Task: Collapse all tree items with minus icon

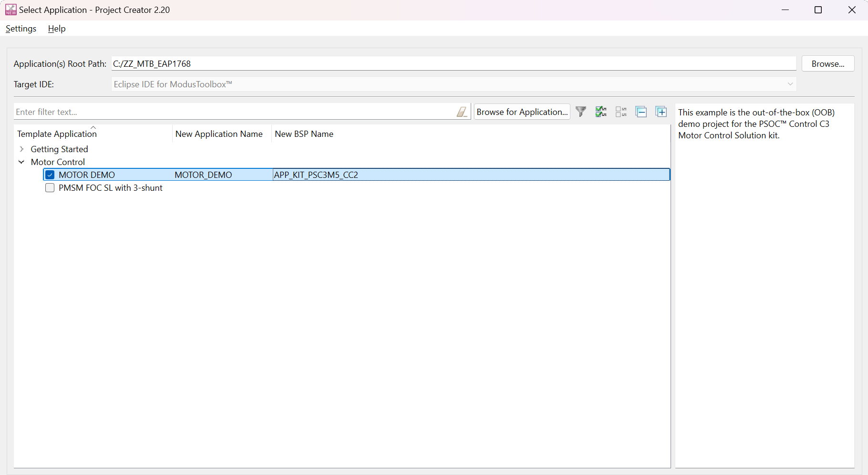Action: (x=641, y=112)
